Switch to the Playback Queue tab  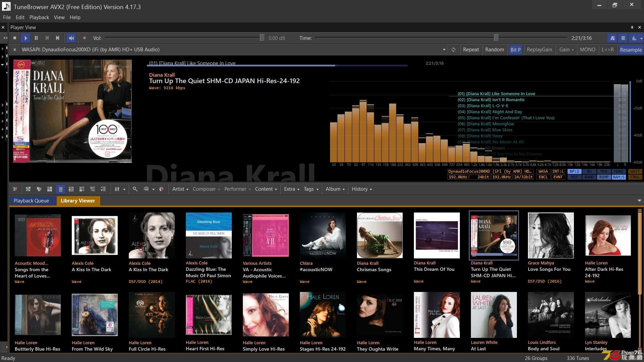pyautogui.click(x=31, y=201)
